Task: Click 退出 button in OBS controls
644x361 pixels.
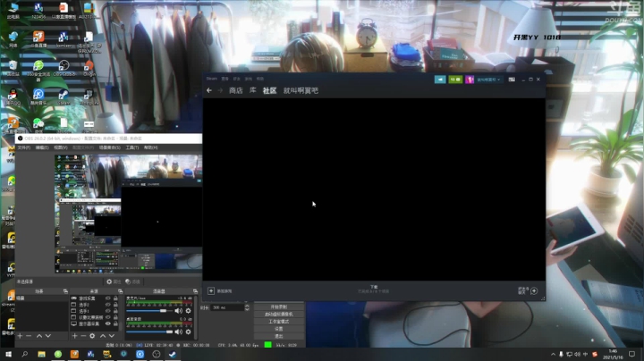Action: (x=279, y=336)
